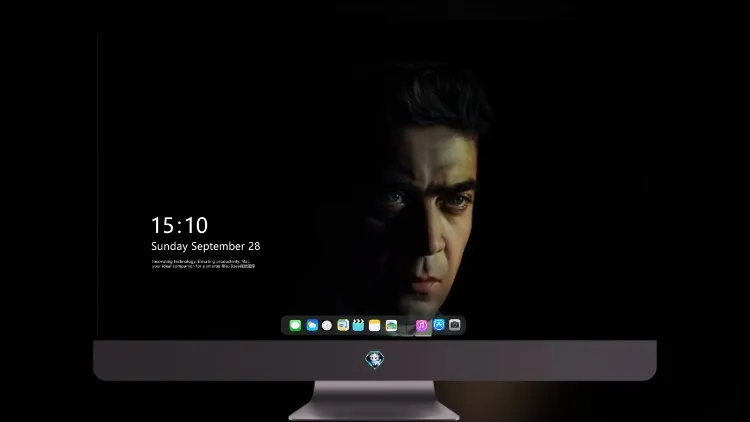Open the yellow Notes app in dock
This screenshot has height=422, width=750.
pyautogui.click(x=375, y=325)
